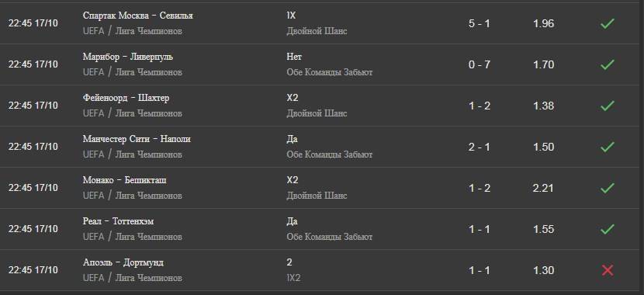
Task: Click the red cross for Апоэль – Дортмунд
Action: [x=607, y=270]
